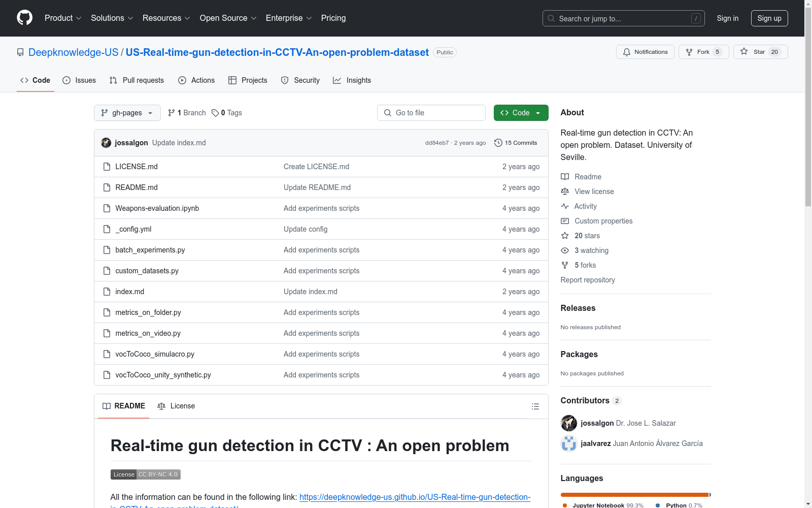This screenshot has height=508, width=812.
Task: Click the star icon in Star button
Action: point(744,51)
